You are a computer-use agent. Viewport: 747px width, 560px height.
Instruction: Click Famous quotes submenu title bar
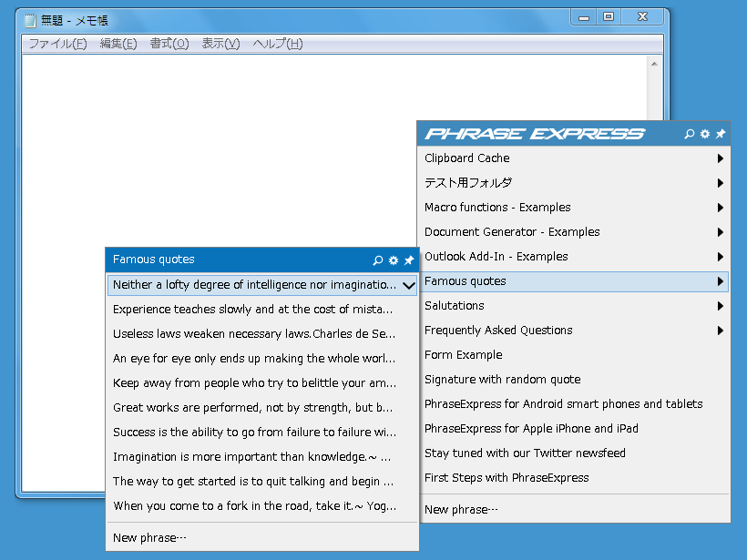(261, 260)
